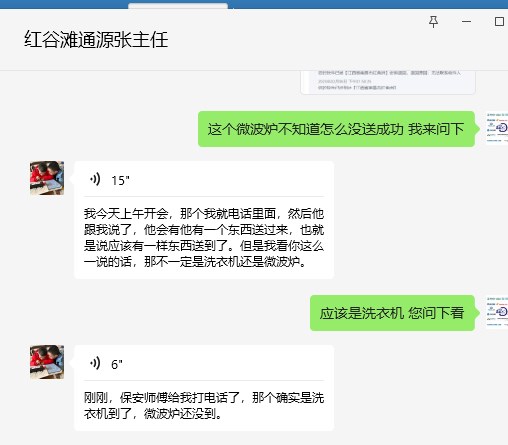Click the speaker icon beside 15"
This screenshot has width=508, height=445.
pyautogui.click(x=95, y=179)
